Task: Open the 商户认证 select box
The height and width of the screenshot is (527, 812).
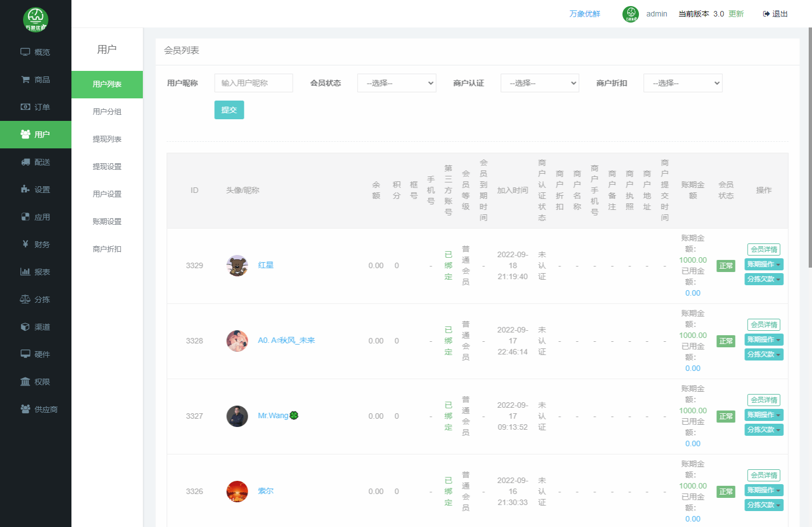Action: coord(540,83)
